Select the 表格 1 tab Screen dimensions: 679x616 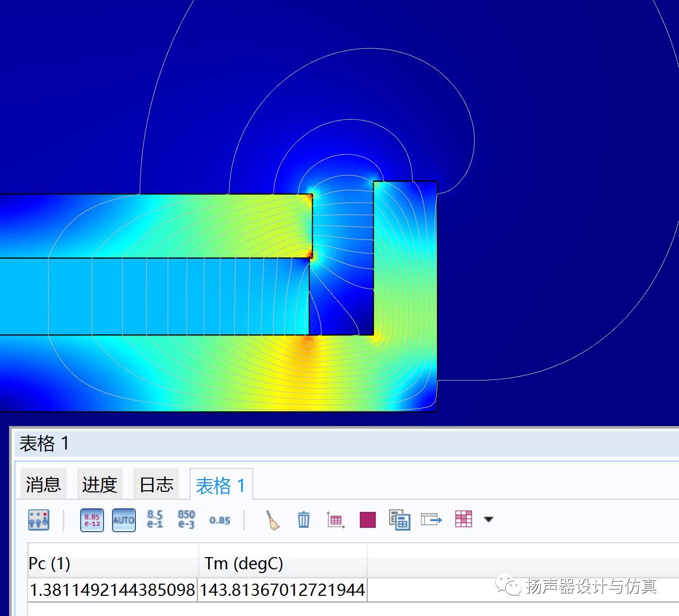220,485
